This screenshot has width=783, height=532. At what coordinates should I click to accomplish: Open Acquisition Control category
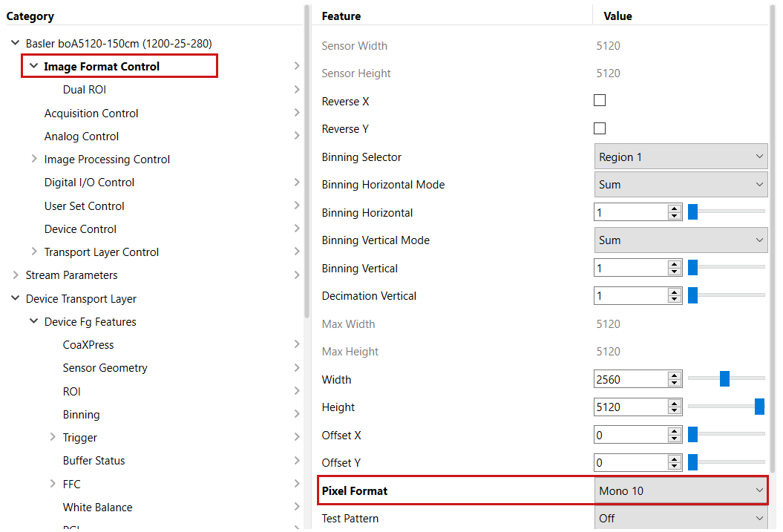[91, 114]
